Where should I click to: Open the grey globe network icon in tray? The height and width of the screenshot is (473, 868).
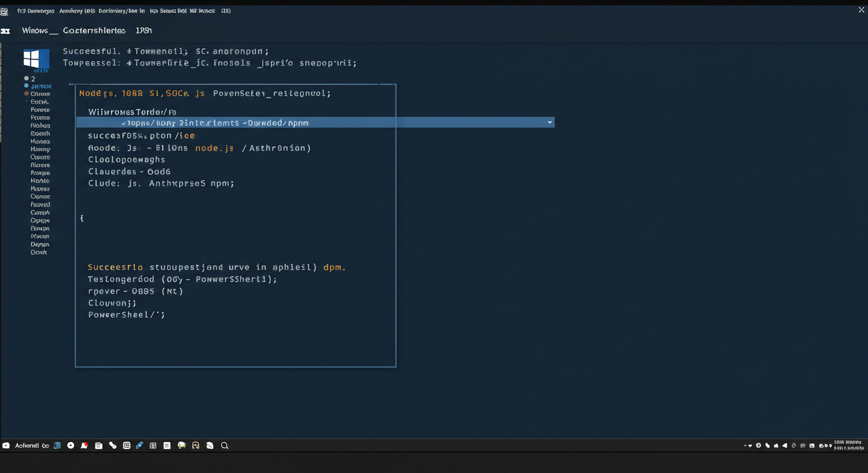[x=793, y=445]
